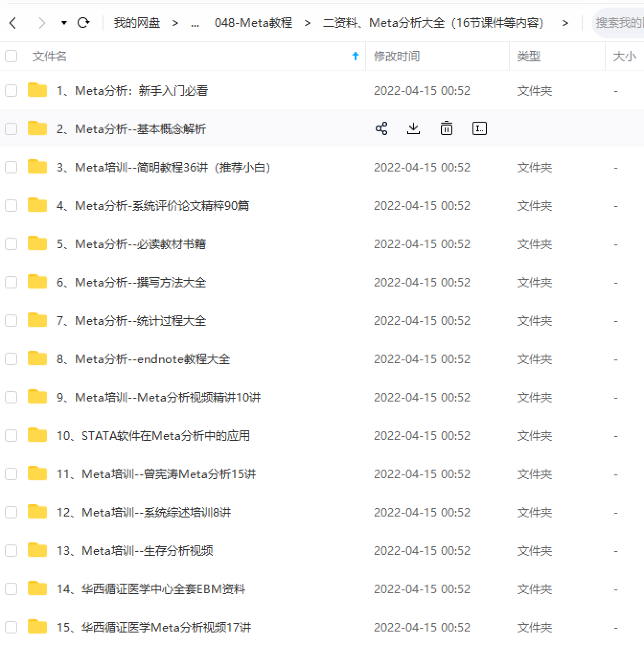Check the box for 12、Meta培训--系统综述培训8讲

(x=11, y=512)
